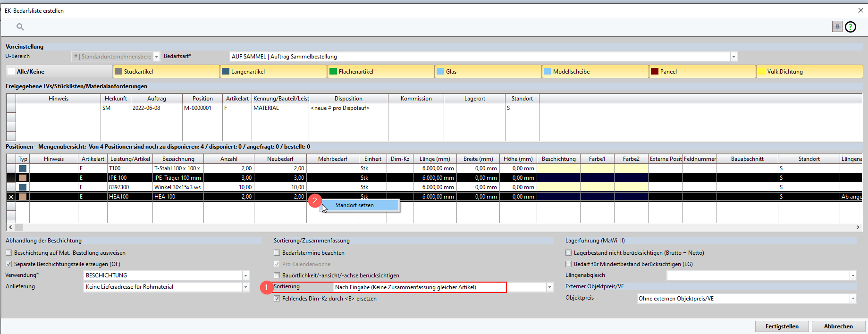Open the help question mark icon
This screenshot has height=334, width=868.
point(851,27)
